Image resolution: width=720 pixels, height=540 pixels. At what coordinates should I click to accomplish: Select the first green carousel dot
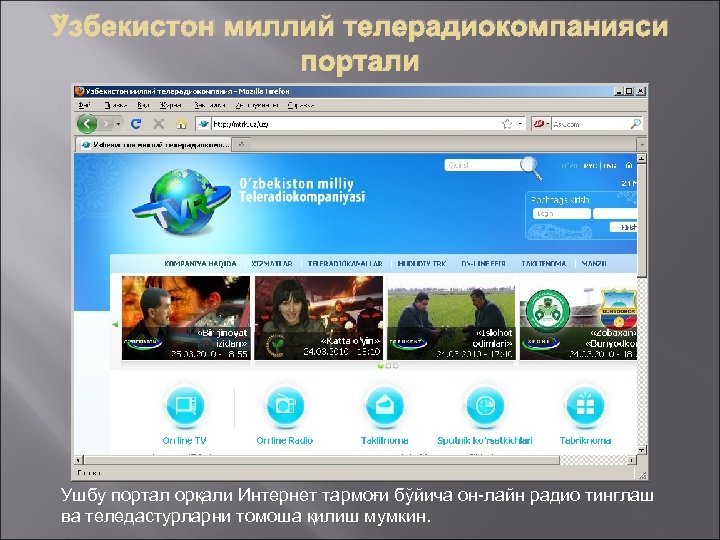click(380, 366)
